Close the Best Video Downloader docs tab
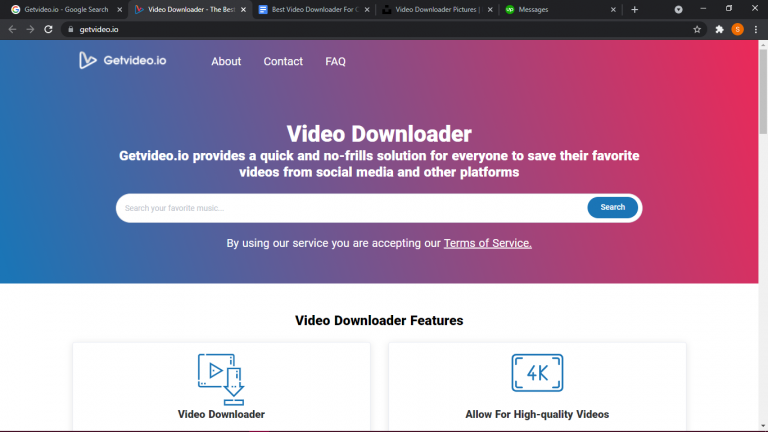The width and height of the screenshot is (768, 432). [367, 9]
